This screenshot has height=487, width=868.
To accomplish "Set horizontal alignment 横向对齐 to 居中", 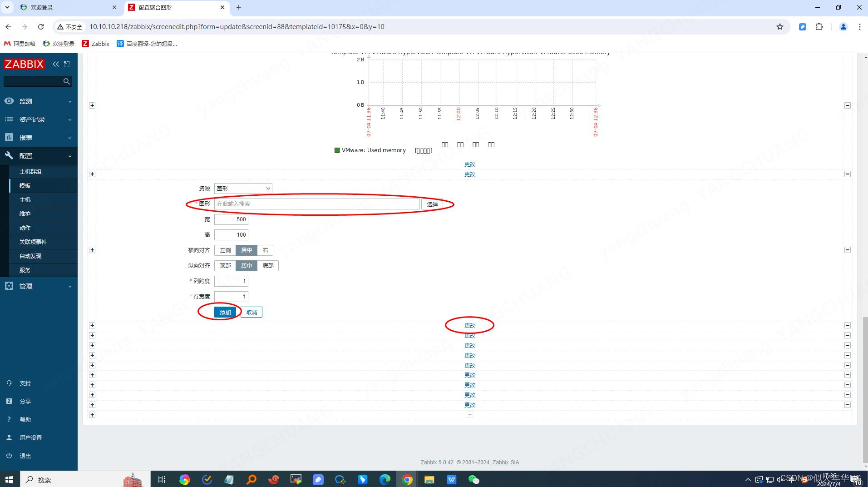I will (x=247, y=250).
